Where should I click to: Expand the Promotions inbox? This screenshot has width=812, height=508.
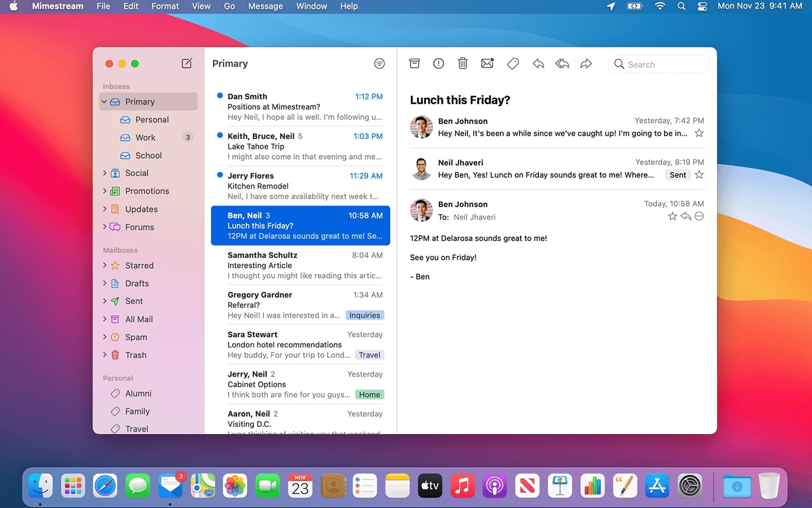click(x=105, y=191)
